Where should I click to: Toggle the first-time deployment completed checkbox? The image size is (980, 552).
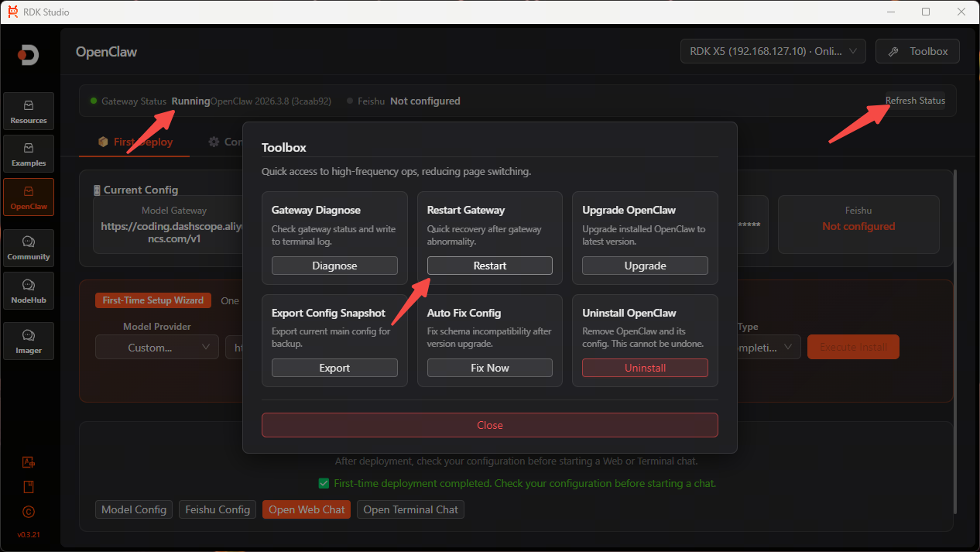click(324, 483)
